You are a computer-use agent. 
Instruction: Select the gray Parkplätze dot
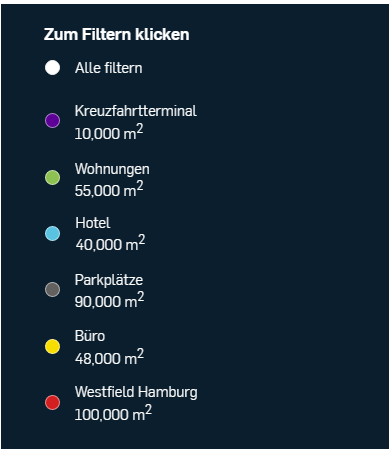[52, 289]
